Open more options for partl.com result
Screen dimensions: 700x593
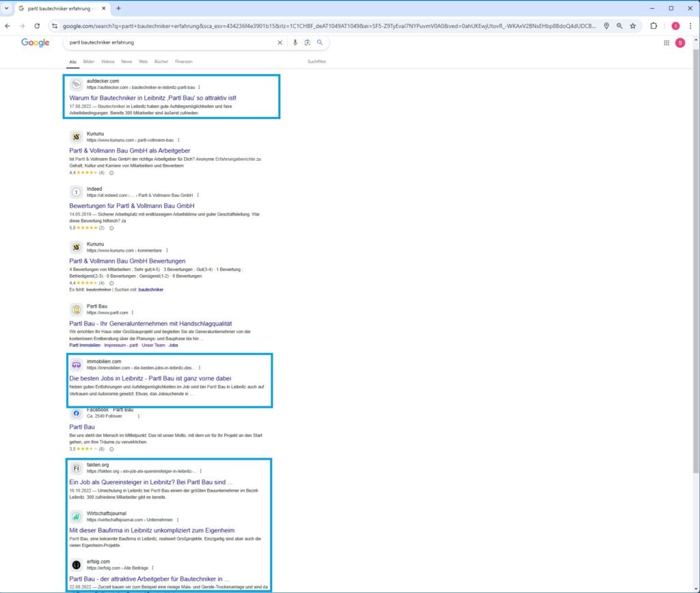pos(133,313)
